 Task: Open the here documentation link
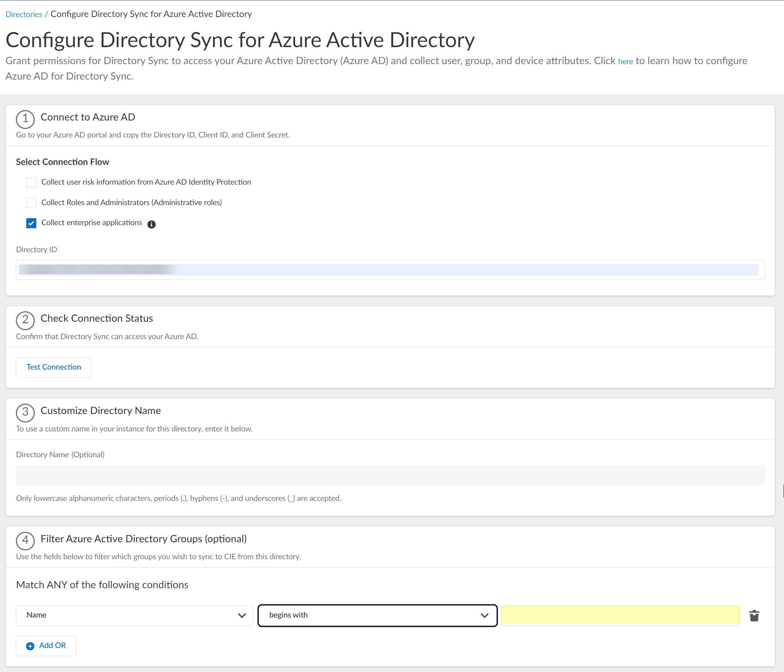tap(625, 61)
